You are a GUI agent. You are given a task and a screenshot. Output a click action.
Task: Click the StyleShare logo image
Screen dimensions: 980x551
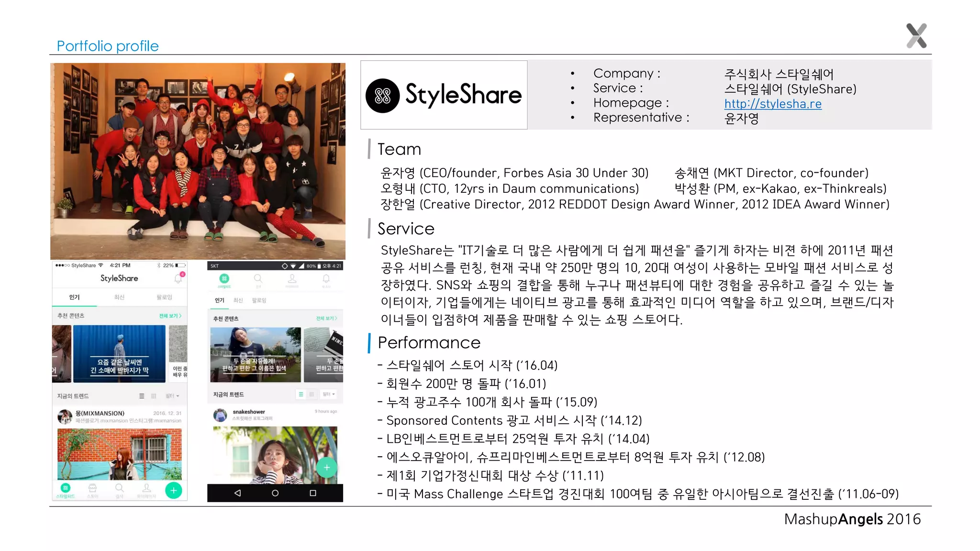pos(444,95)
